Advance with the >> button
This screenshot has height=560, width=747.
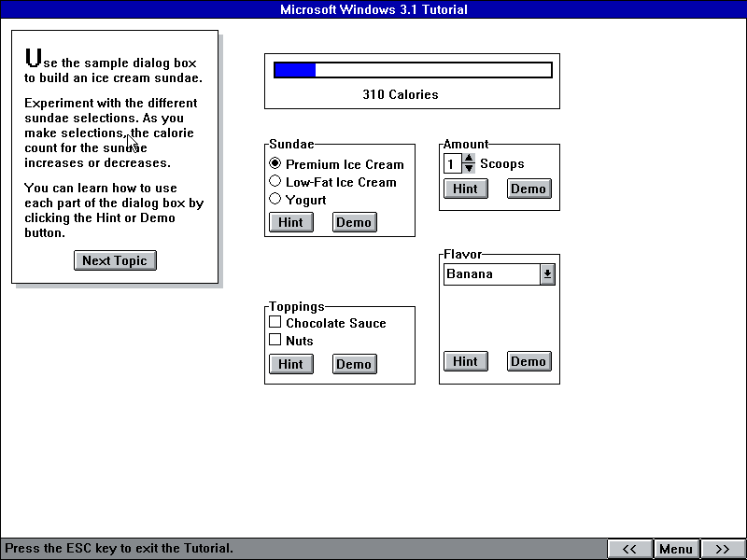click(722, 549)
